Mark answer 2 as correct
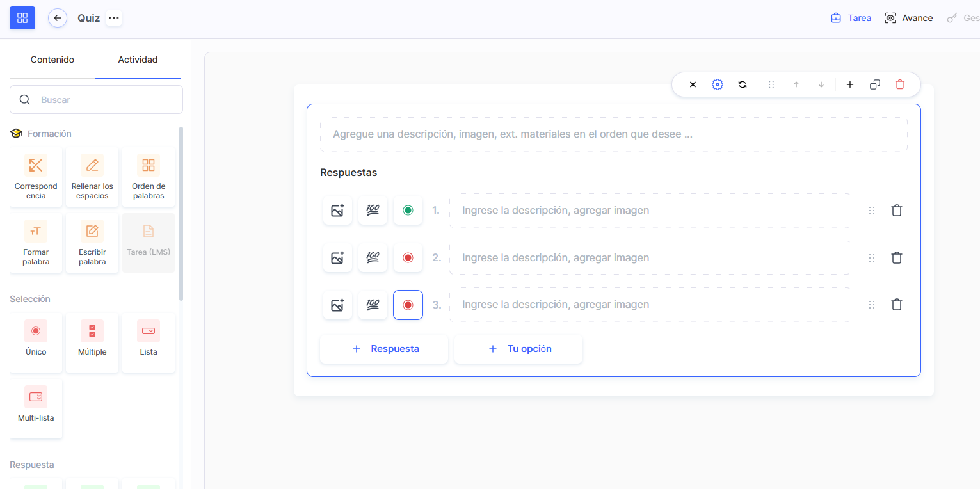This screenshot has width=980, height=489. tap(408, 258)
